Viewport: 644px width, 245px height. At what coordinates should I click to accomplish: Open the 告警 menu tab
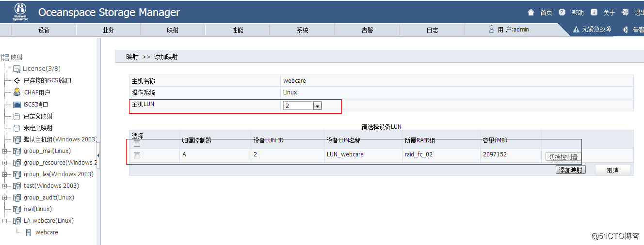(x=367, y=30)
